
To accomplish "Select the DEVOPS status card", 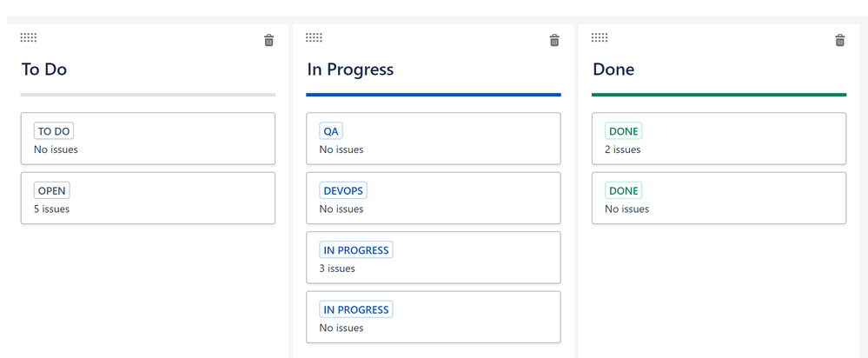I will click(x=434, y=198).
